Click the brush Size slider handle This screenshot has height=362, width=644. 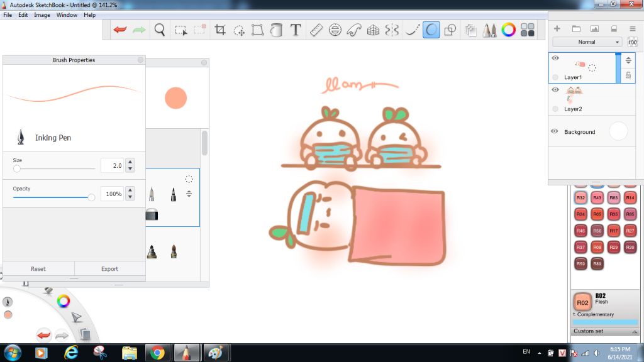point(17,168)
